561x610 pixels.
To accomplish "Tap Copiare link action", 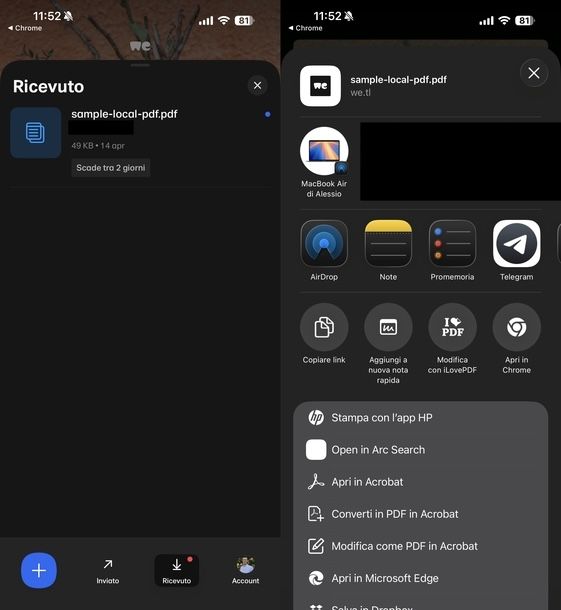I will click(324, 334).
